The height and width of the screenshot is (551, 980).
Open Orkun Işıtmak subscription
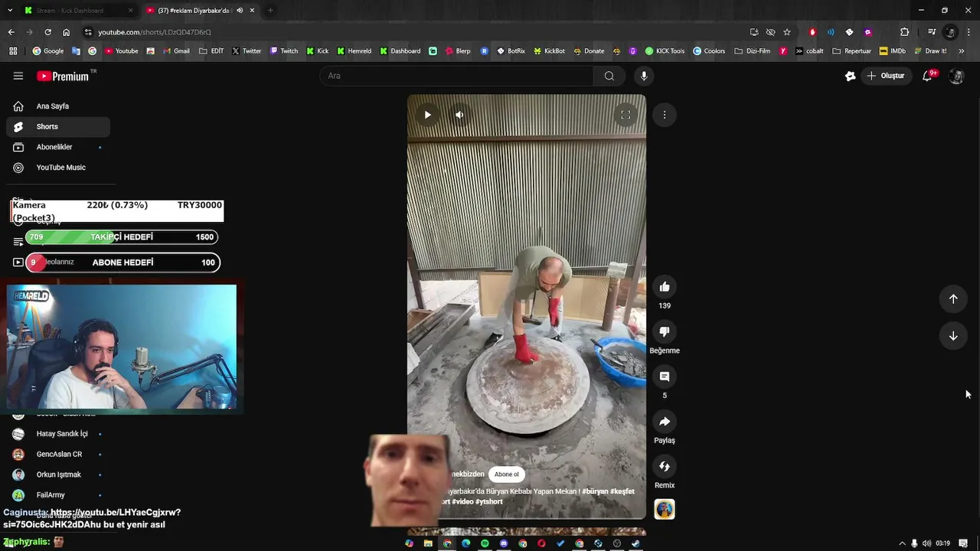(x=58, y=474)
